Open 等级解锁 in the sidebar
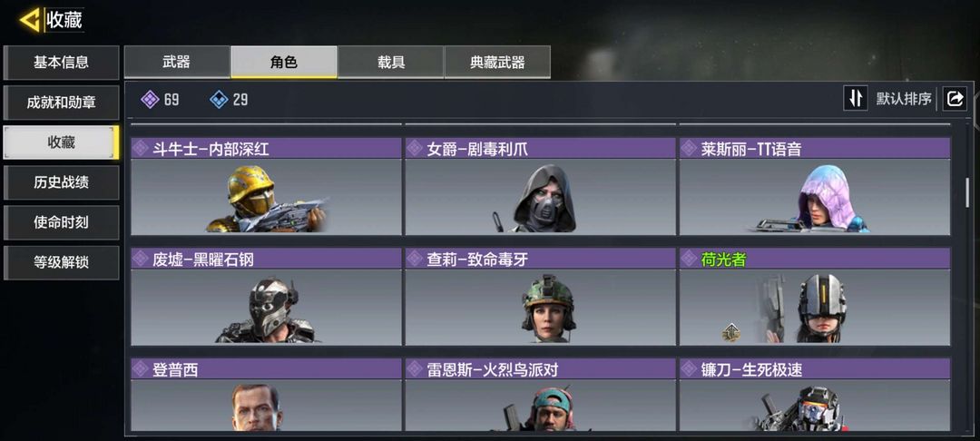 [62, 261]
